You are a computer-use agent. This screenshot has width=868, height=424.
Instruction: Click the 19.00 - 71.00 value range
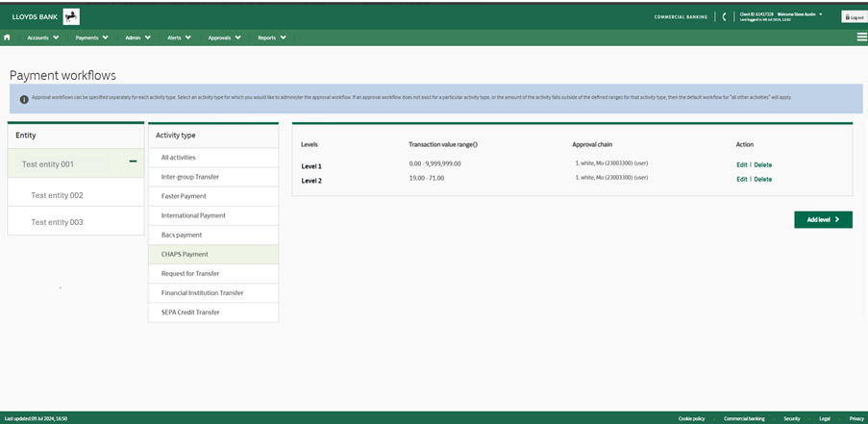tap(426, 178)
